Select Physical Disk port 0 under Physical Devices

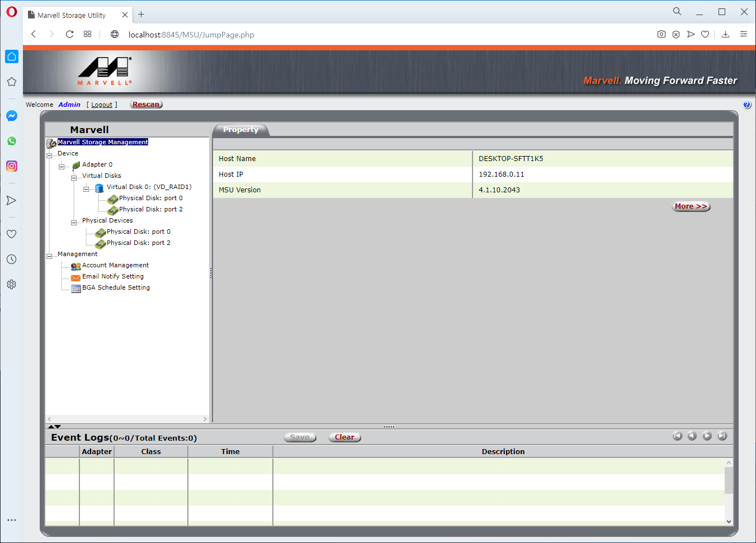tap(138, 232)
